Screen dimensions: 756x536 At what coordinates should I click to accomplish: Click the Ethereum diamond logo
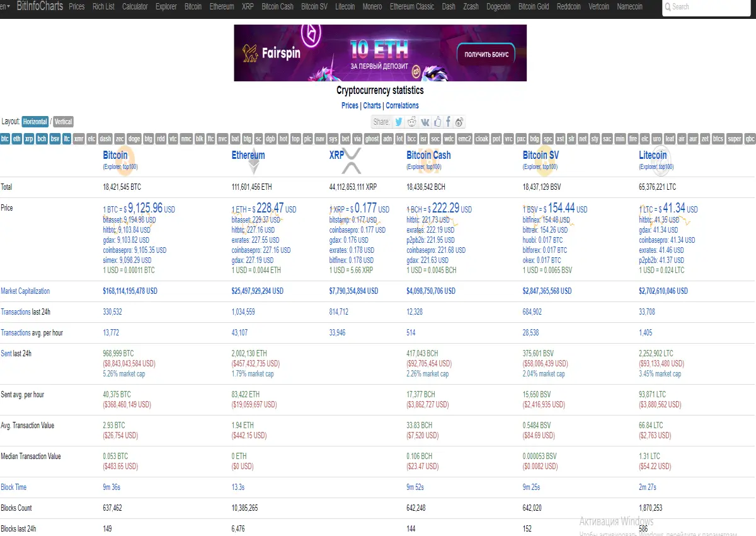pyautogui.click(x=253, y=162)
